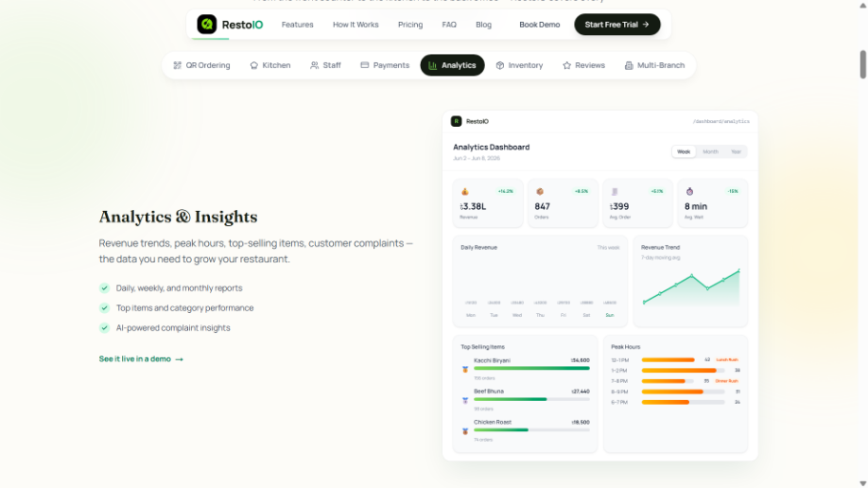The image size is (868, 488).
Task: Click the 8 min wait value
Action: tap(696, 206)
